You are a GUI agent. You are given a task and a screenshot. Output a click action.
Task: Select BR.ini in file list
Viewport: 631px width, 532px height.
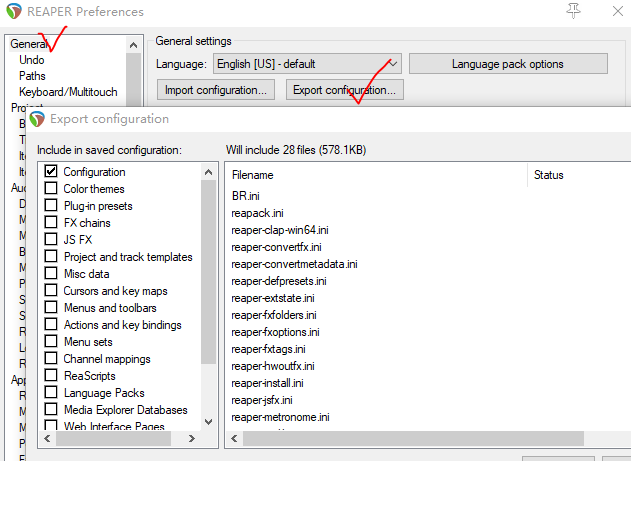(245, 196)
